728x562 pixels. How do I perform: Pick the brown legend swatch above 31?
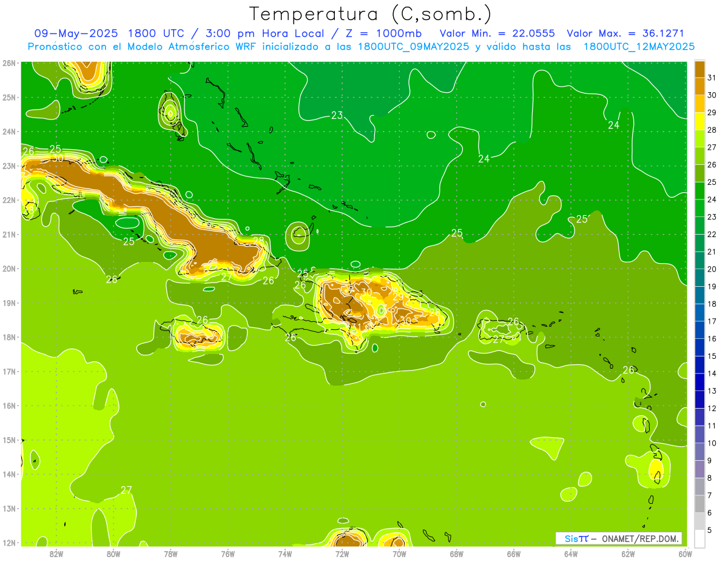pyautogui.click(x=700, y=69)
